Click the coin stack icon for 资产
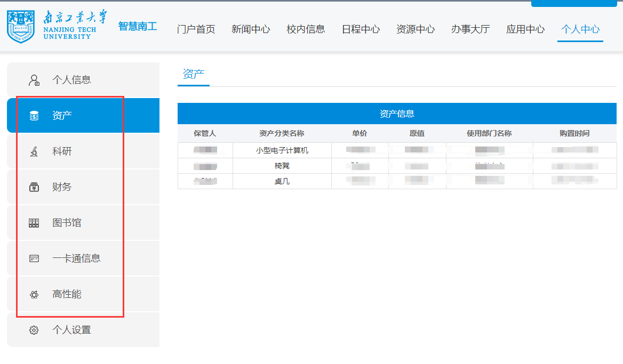623x364 pixels. tap(34, 116)
